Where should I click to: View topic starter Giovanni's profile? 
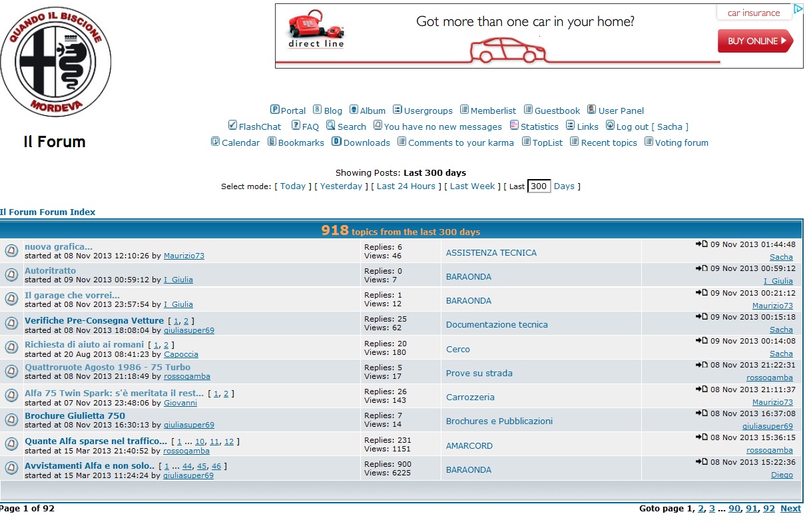pos(180,403)
